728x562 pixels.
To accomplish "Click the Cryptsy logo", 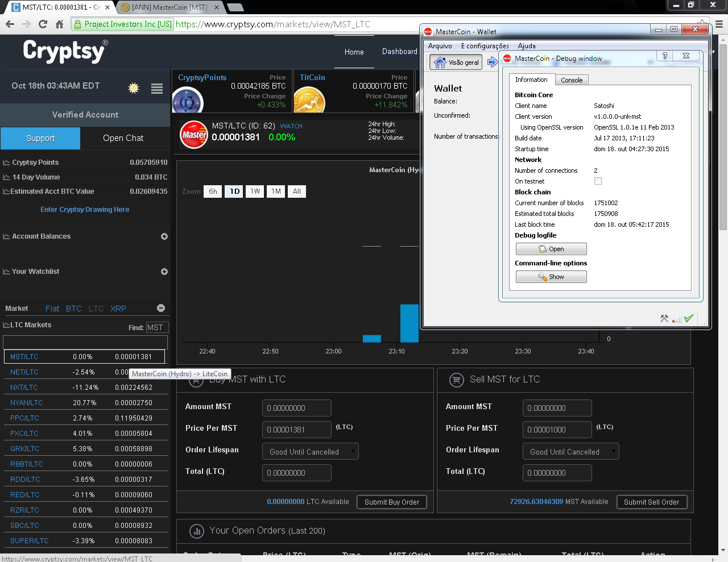I will click(x=65, y=51).
